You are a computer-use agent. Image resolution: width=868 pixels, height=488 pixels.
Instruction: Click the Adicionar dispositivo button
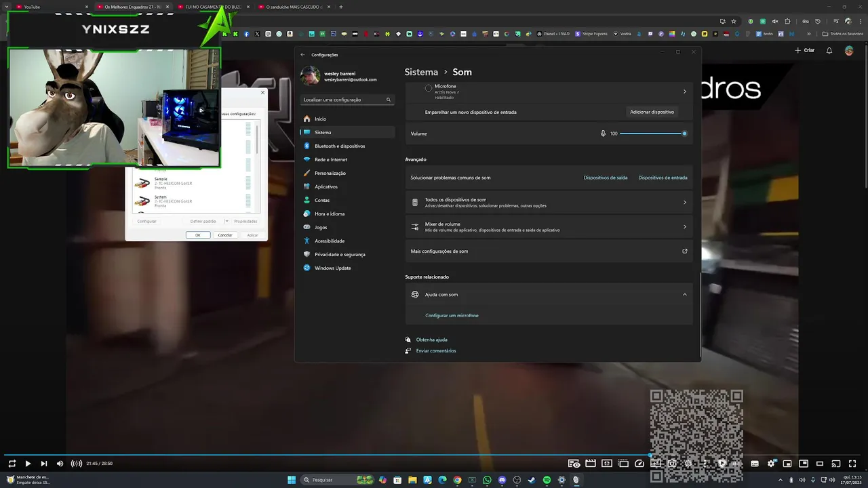(x=652, y=112)
